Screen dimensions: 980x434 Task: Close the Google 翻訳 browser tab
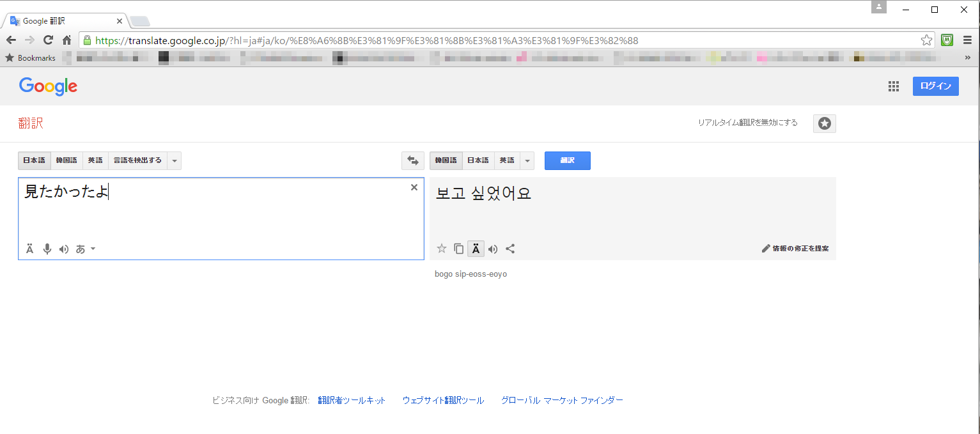click(120, 20)
